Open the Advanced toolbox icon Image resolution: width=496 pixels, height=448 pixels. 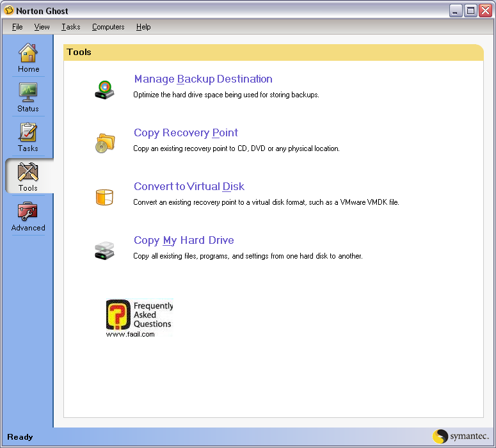tap(28, 212)
